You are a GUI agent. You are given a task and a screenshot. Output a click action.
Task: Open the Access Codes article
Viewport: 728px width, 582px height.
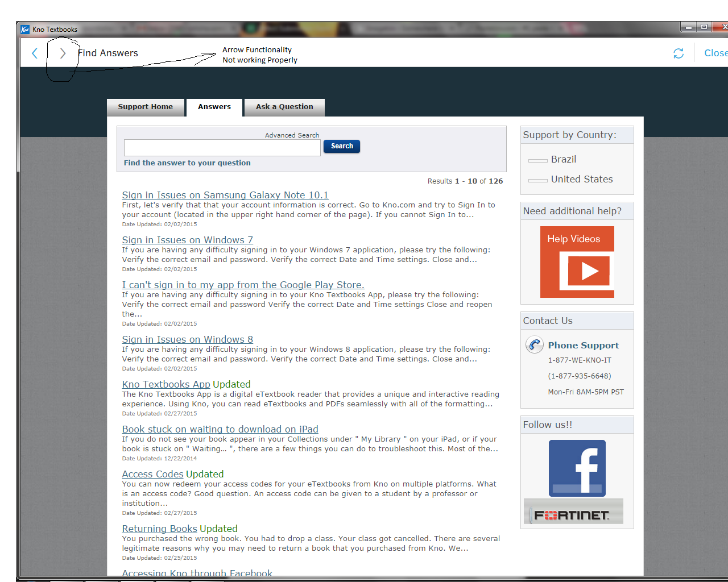coord(152,474)
